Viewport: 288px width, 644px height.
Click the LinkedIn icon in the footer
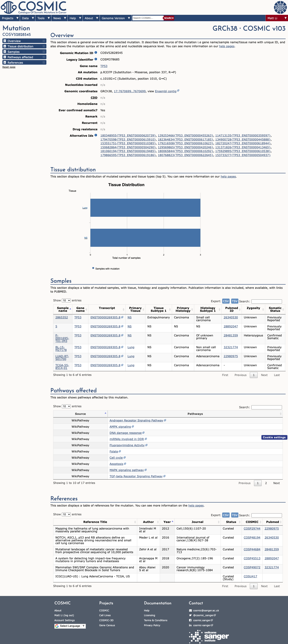click(x=190, y=625)
